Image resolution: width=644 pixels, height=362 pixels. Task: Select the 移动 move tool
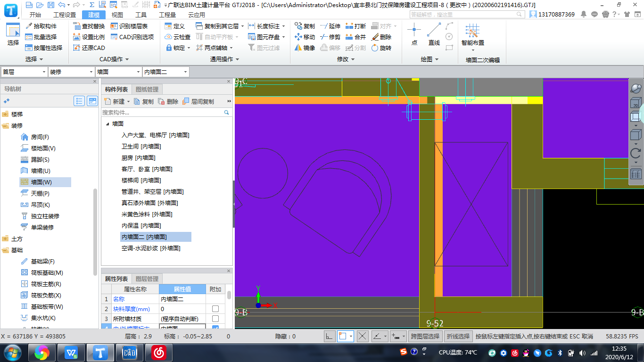point(305,37)
